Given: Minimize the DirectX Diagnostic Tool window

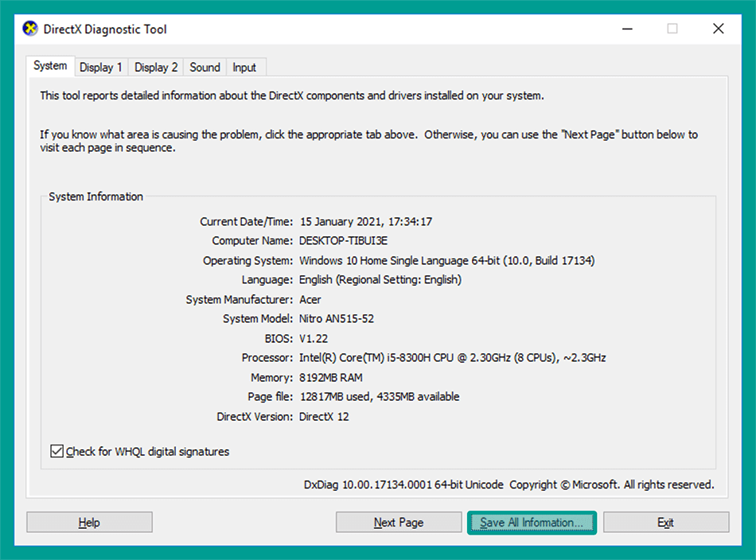Looking at the screenshot, I should 627,29.
